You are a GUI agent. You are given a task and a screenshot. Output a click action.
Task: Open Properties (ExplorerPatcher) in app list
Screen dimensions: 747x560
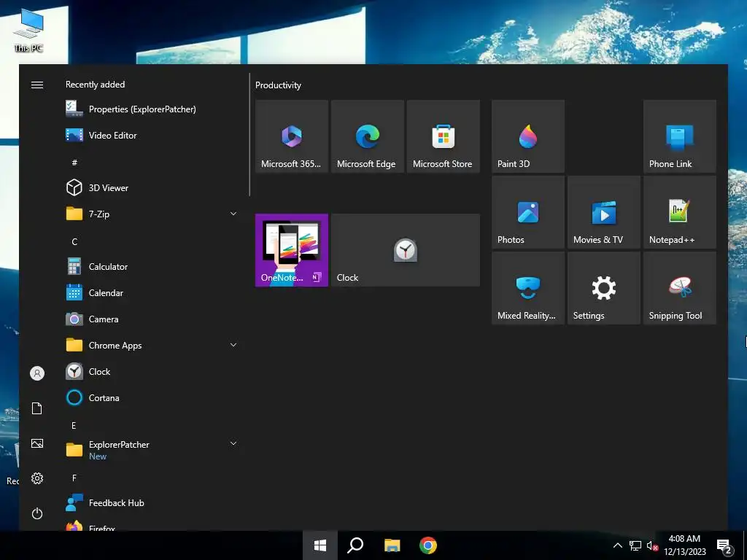tap(152, 109)
